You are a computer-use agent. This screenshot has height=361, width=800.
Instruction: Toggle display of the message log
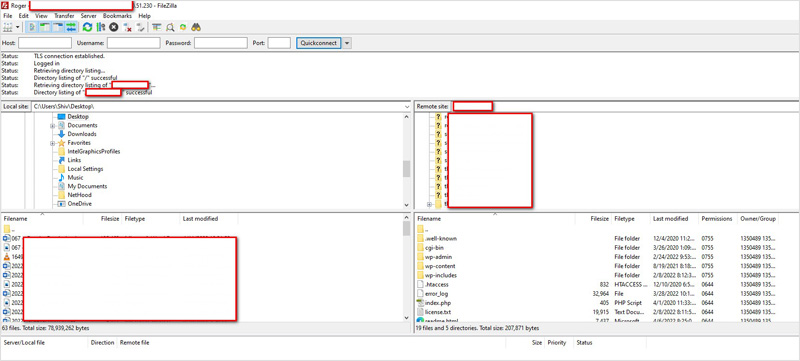(x=32, y=27)
